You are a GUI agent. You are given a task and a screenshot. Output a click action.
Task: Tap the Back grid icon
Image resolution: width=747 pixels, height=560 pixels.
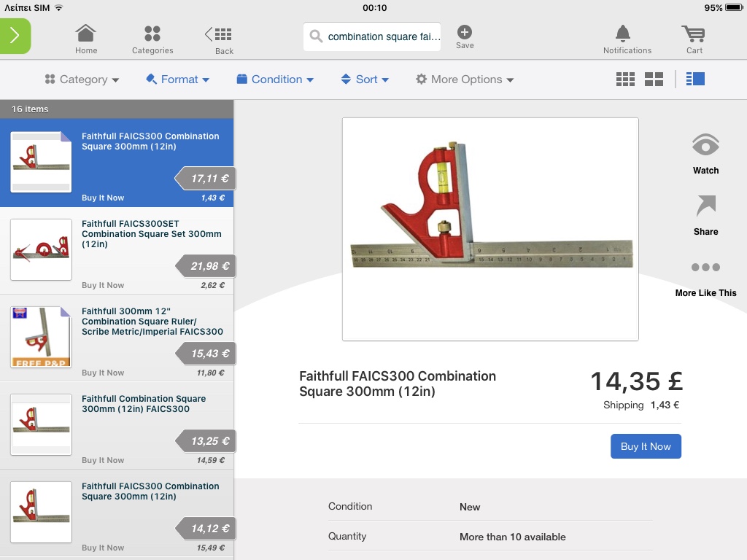219,39
